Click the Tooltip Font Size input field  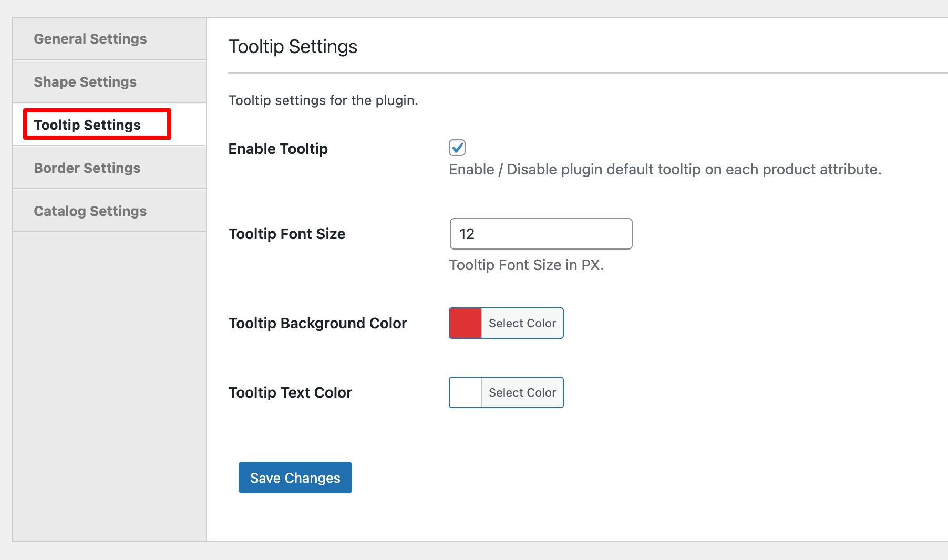pos(541,234)
